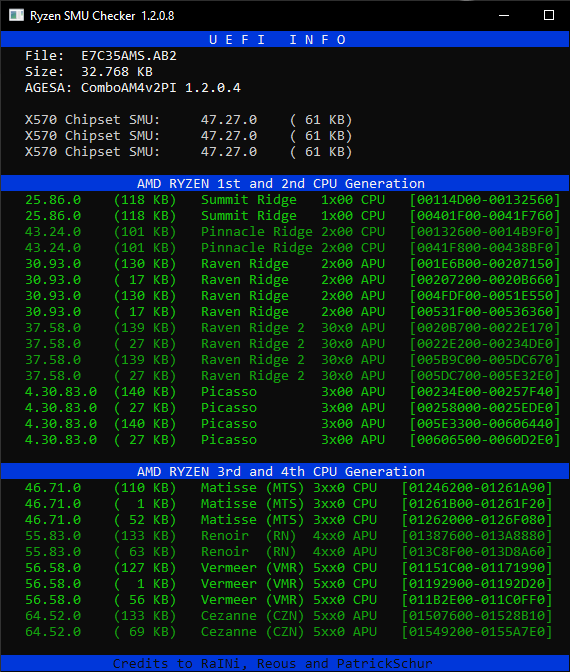Select AGESA version ComboAM4v2PI 1.2.0.4
The height and width of the screenshot is (672, 570).
point(161,88)
